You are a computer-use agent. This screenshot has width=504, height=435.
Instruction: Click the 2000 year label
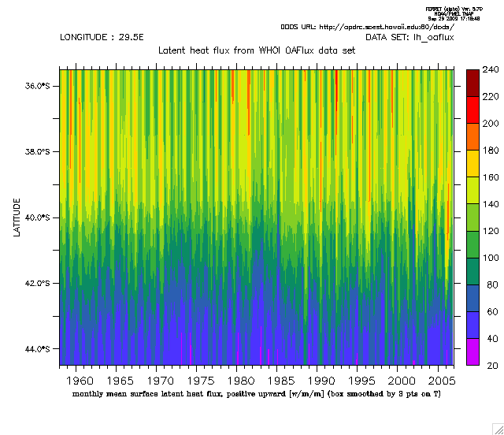[x=402, y=381]
